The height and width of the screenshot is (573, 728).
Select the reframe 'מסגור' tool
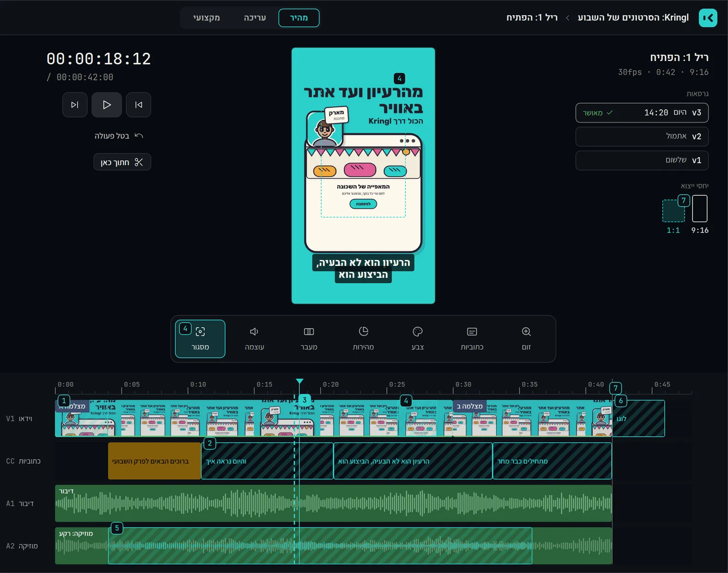pos(200,339)
